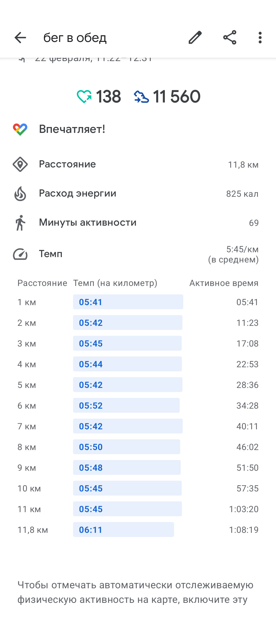The image size is (276, 644).
Task: Open the three-dot overflow menu
Action: [x=260, y=38]
